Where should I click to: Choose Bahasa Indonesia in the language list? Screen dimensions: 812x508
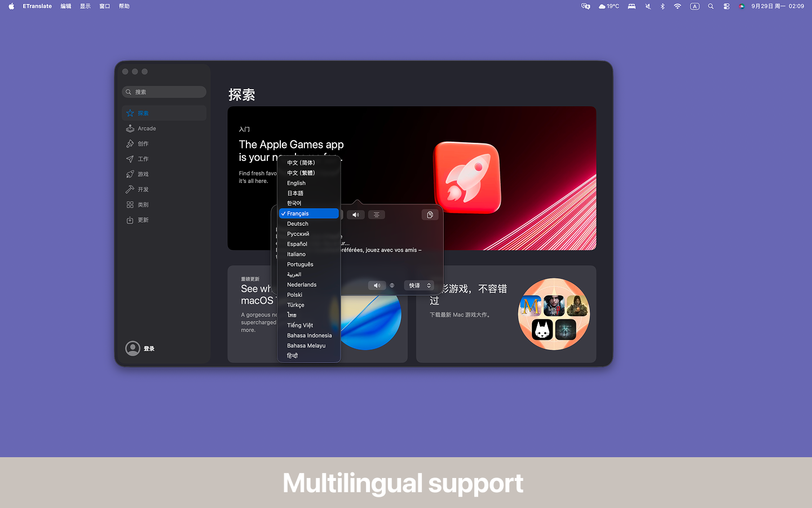(309, 335)
